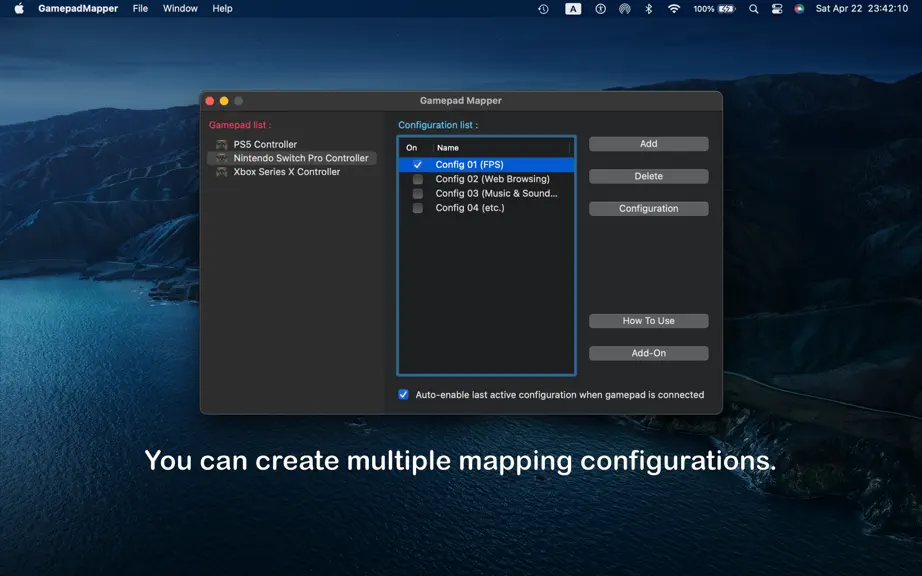Uncheck the Config 01 (FPS) checkbox

click(417, 165)
